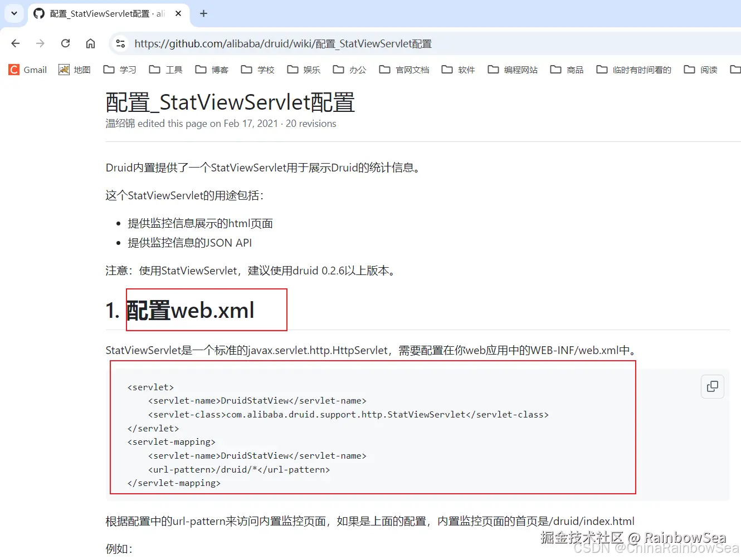Click the line 提供监控信息的JSON API

click(189, 243)
